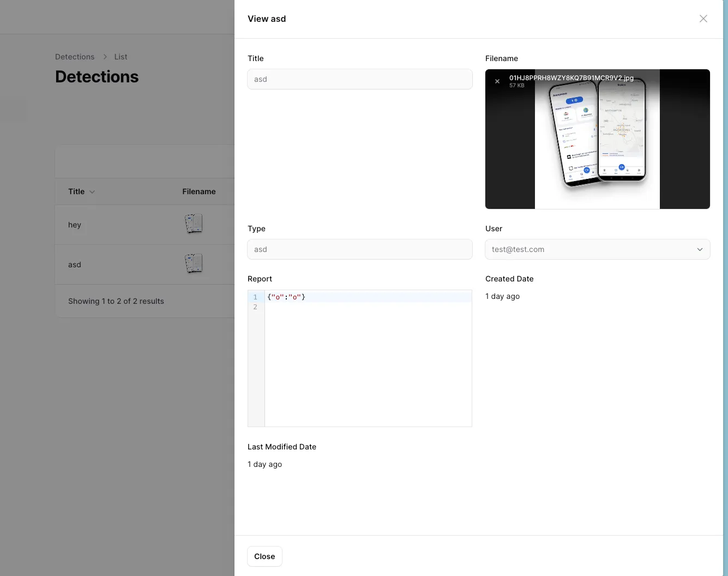This screenshot has width=728, height=576.
Task: Open the User dropdown showing test@test.com
Action: [x=598, y=249]
